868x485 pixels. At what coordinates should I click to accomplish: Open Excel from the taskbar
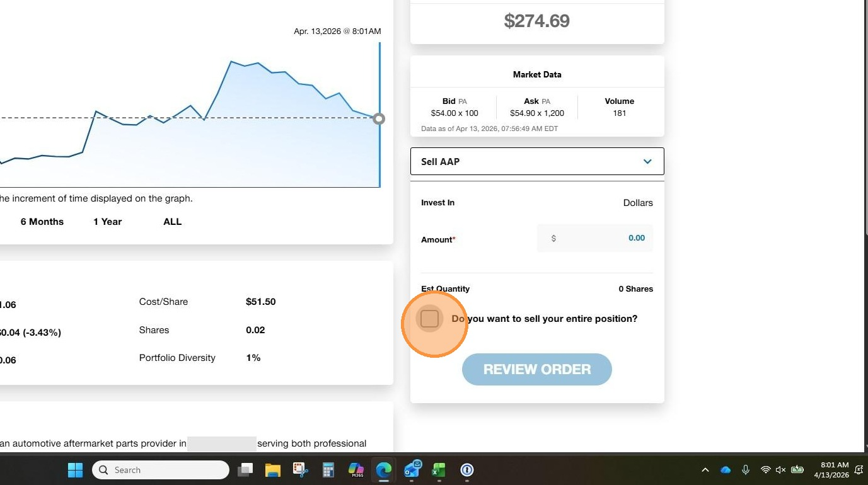click(439, 470)
